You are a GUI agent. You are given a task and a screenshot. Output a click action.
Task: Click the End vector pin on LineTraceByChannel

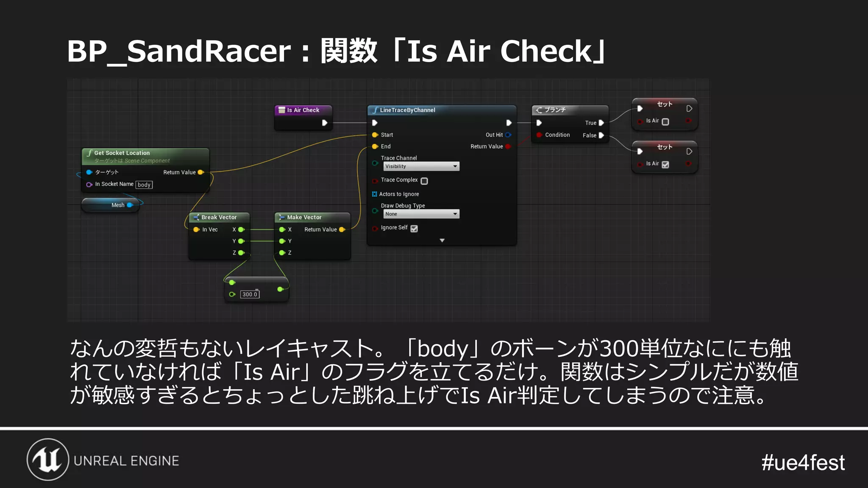[375, 147]
